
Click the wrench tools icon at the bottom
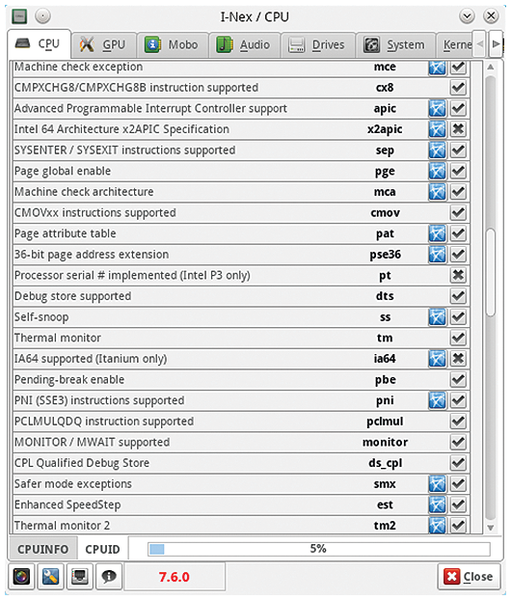tap(51, 576)
